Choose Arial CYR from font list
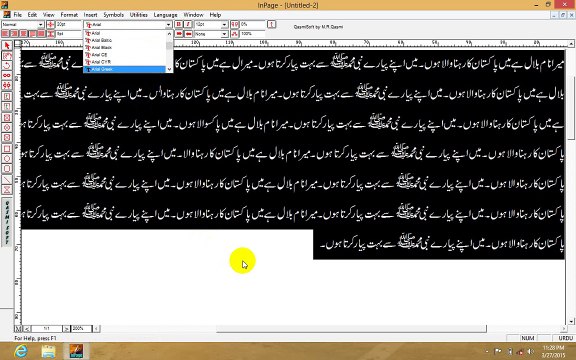 pos(125,62)
